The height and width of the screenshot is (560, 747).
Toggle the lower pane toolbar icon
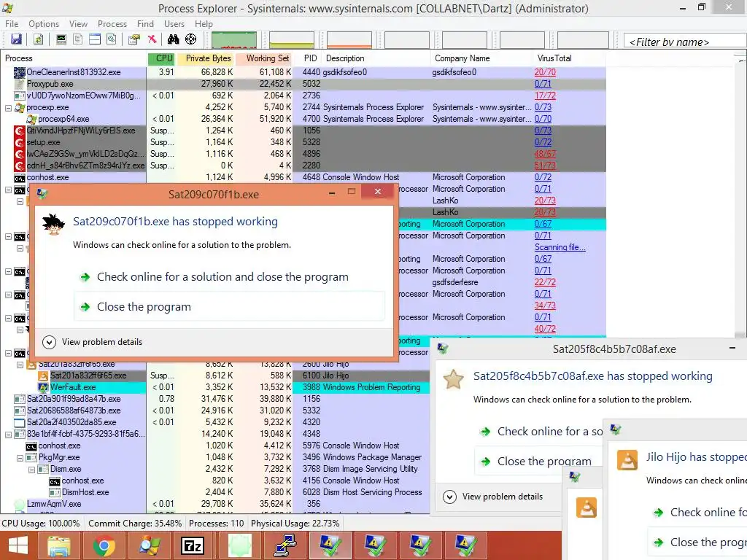pyautogui.click(x=95, y=39)
